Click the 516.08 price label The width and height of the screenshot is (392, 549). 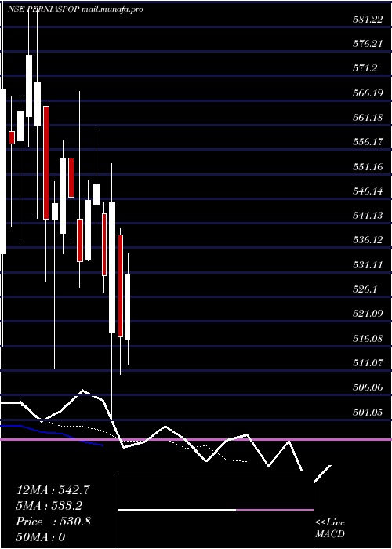click(x=368, y=338)
